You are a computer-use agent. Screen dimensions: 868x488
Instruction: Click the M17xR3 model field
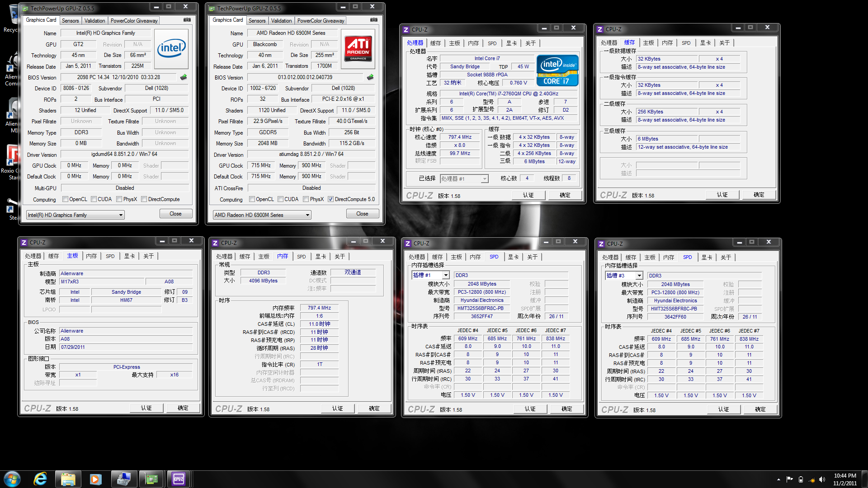101,282
